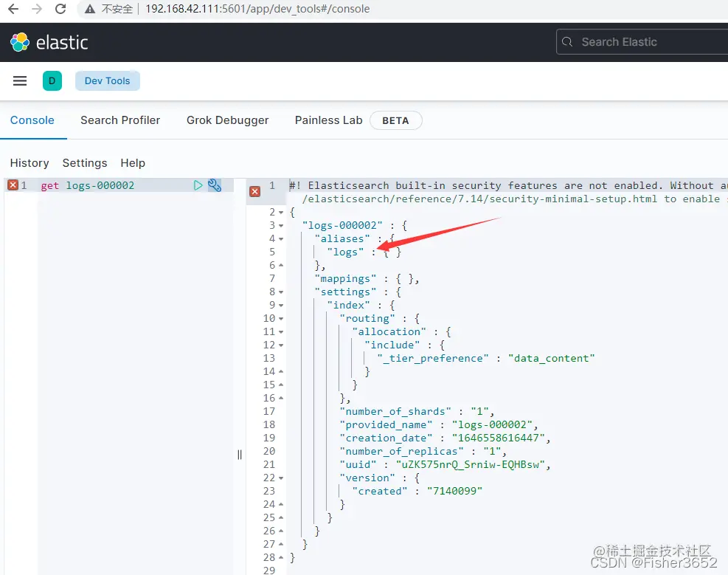Viewport: 728px width, 575px height.
Task: Collapse index fold arrow on line 9
Action: (x=281, y=305)
